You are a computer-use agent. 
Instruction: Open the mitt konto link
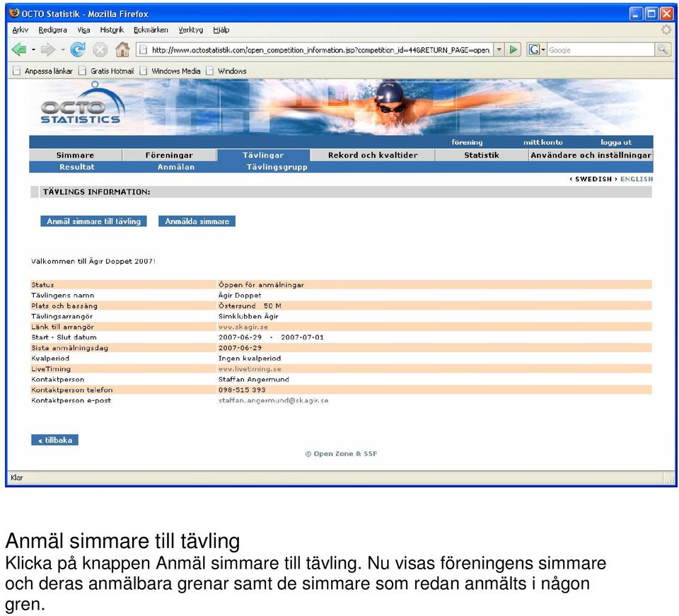pyautogui.click(x=542, y=142)
